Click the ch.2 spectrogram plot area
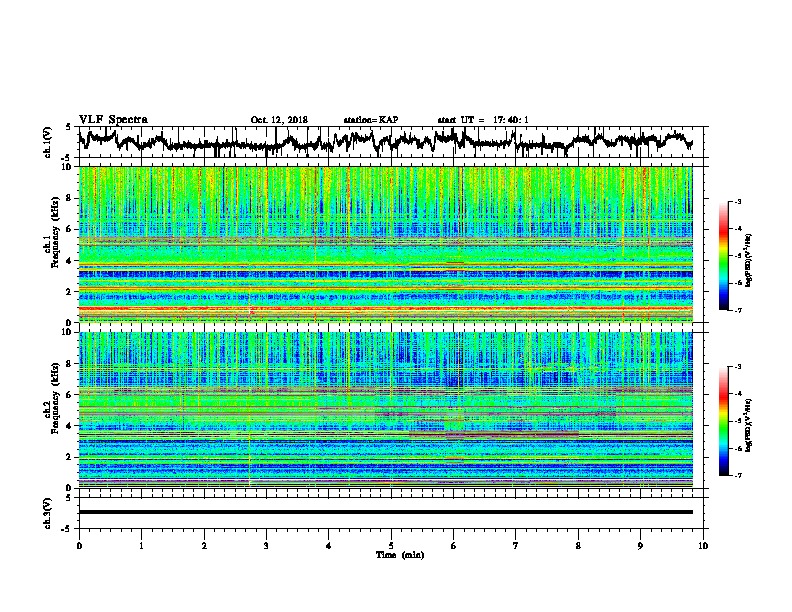Image resolution: width=792 pixels, height=612 pixels. pyautogui.click(x=385, y=410)
